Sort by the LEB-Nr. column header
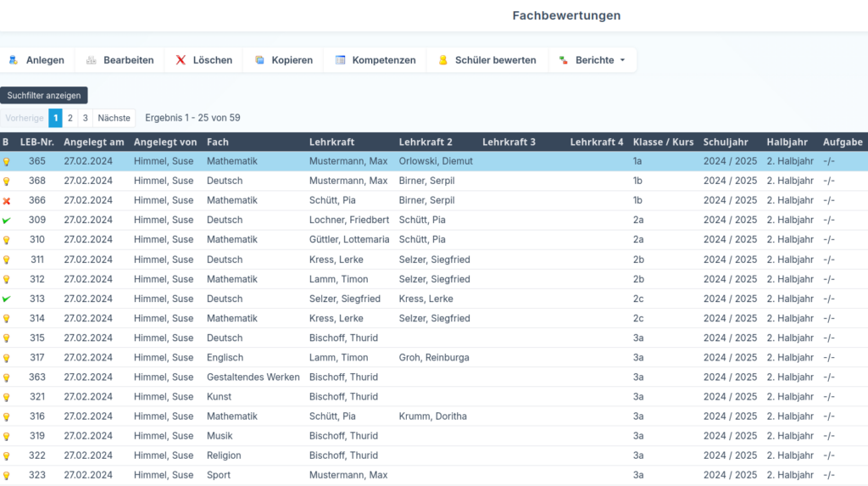Screen dimensions: 868x486 (37, 142)
